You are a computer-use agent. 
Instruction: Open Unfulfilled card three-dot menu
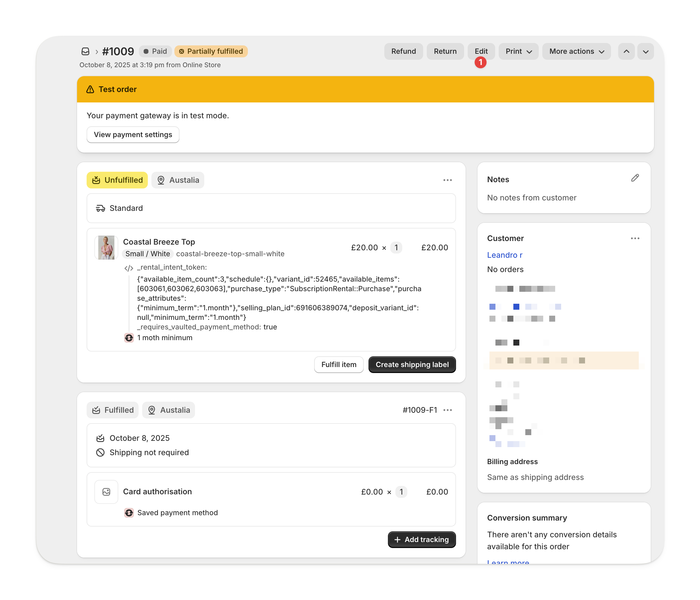(x=447, y=180)
